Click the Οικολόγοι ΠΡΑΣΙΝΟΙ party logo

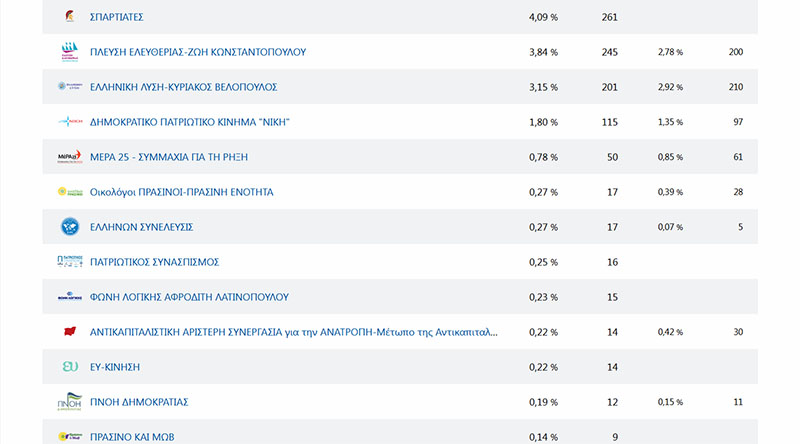(x=68, y=192)
